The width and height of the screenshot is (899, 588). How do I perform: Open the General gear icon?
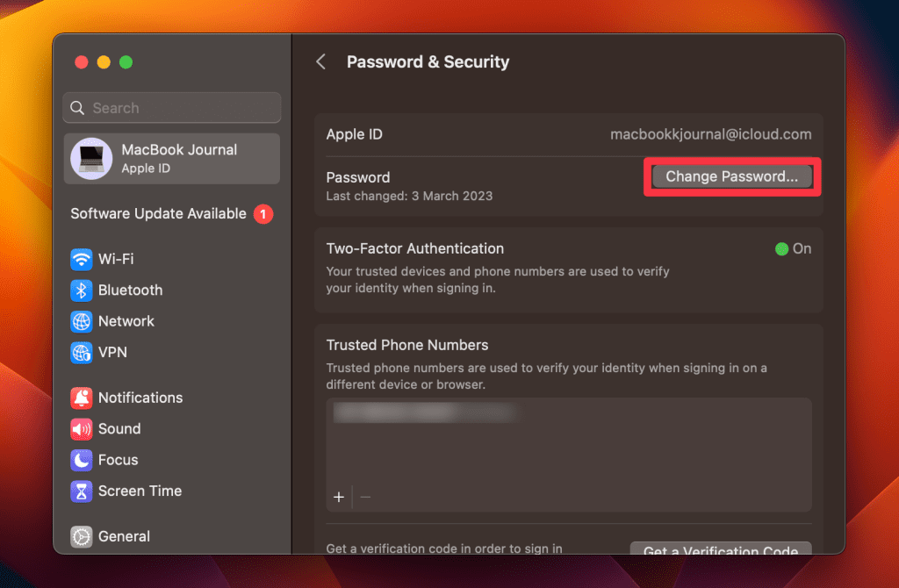point(82,536)
